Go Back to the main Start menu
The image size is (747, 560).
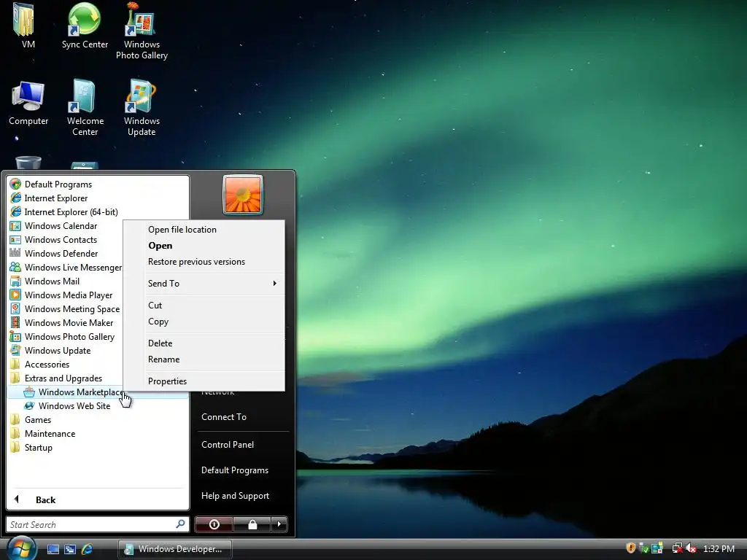click(98, 499)
